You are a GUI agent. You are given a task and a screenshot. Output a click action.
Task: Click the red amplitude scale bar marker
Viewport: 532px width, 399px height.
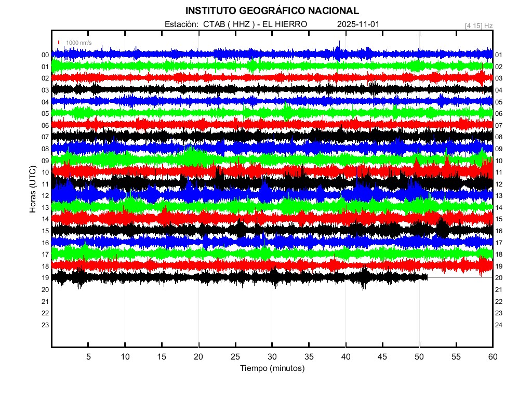click(59, 43)
